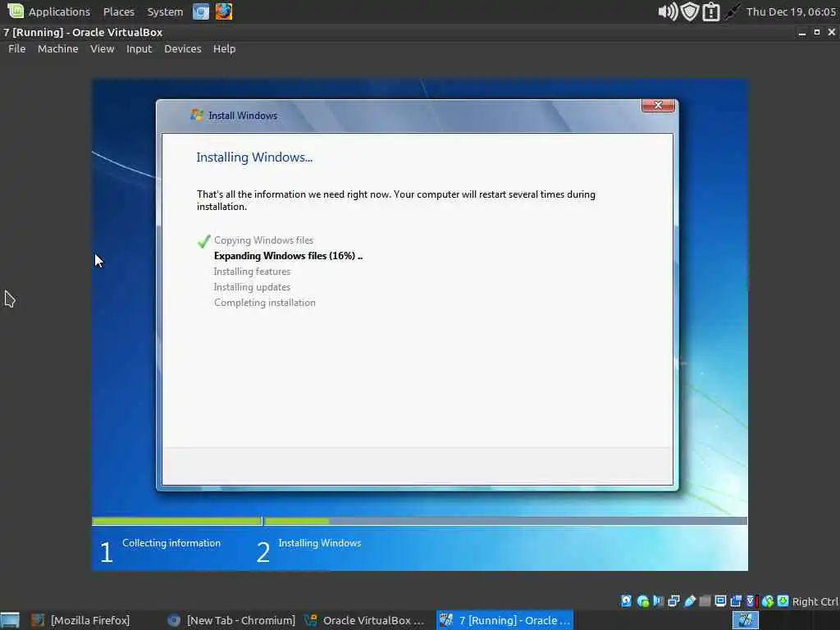The width and height of the screenshot is (840, 630).
Task: Click the display monitor indicator icon
Action: point(720,601)
